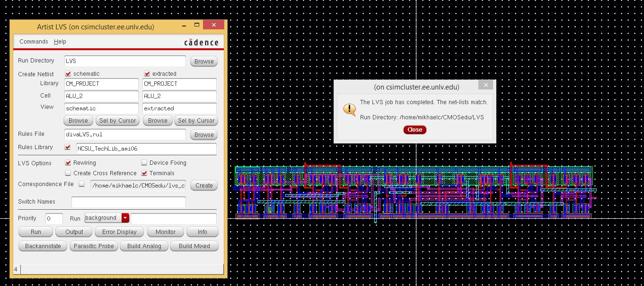644x286 pixels.
Task: Browse for the Run Directory
Action: (x=204, y=62)
